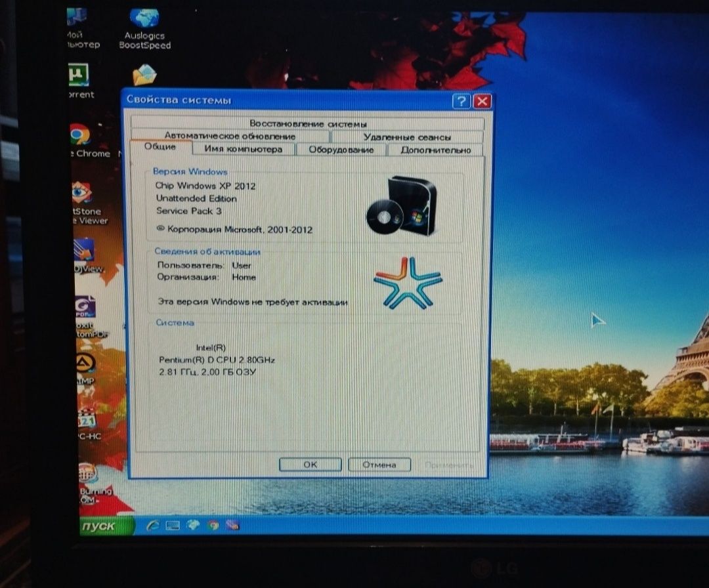Switch to the Автоматическое обновление tab
Screen dimensions: 709x588
(x=230, y=136)
